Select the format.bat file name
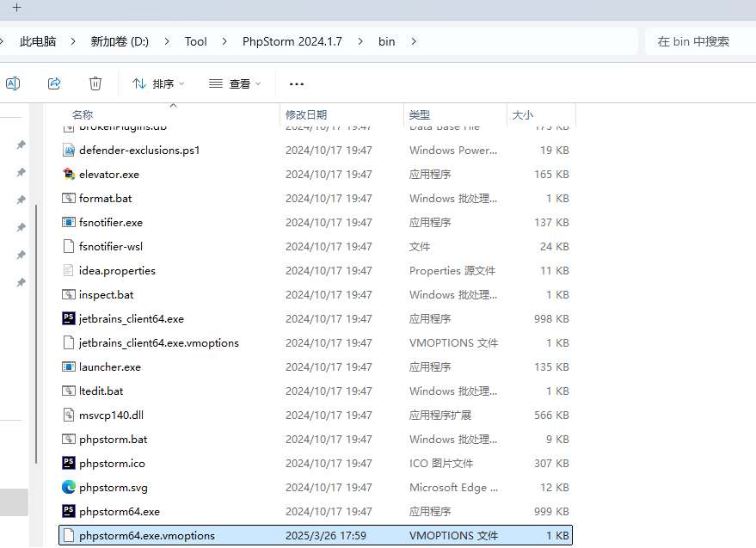Screen dimensions: 756x548 click(x=105, y=198)
